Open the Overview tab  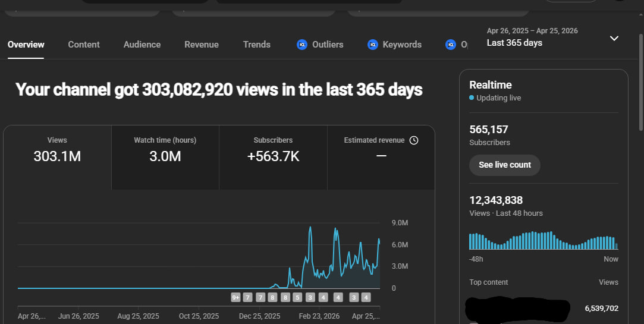click(x=26, y=45)
